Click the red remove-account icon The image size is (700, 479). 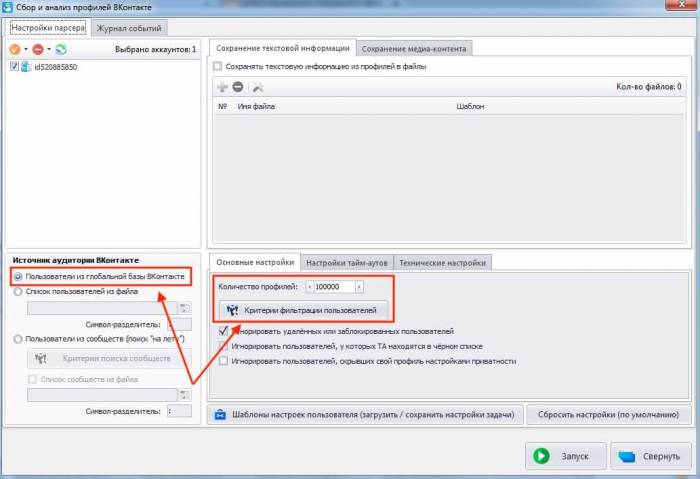(37, 49)
